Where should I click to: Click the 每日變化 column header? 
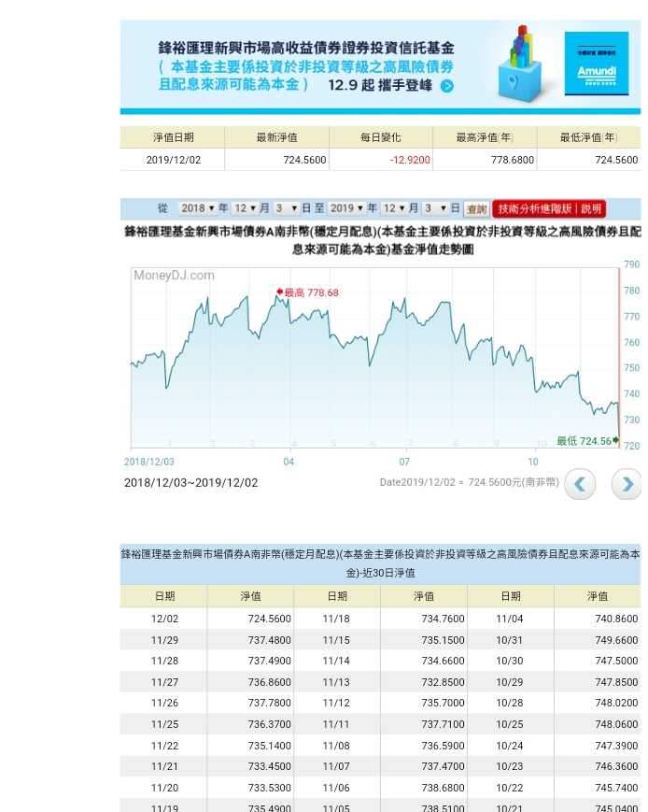click(381, 137)
